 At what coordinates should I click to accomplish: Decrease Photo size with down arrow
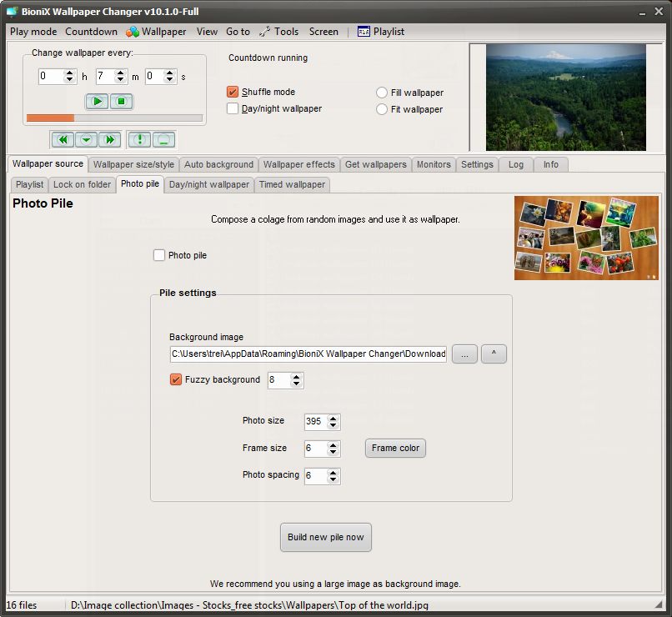pyautogui.click(x=333, y=425)
